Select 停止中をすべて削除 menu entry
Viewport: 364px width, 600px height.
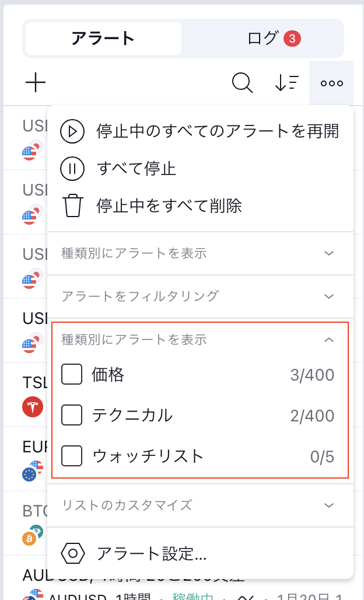[x=169, y=205]
